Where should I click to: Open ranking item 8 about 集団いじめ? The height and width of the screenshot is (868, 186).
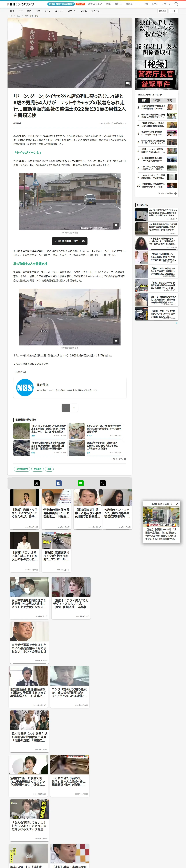coord(157,168)
